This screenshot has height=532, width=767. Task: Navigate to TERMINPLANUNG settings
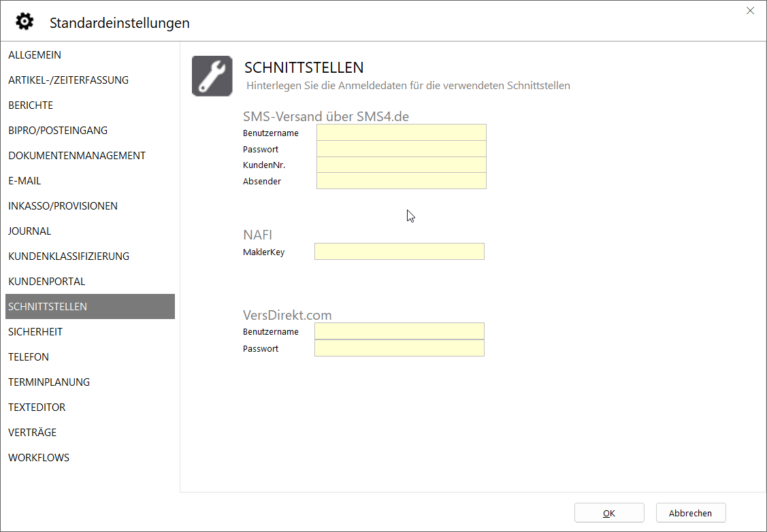(49, 382)
